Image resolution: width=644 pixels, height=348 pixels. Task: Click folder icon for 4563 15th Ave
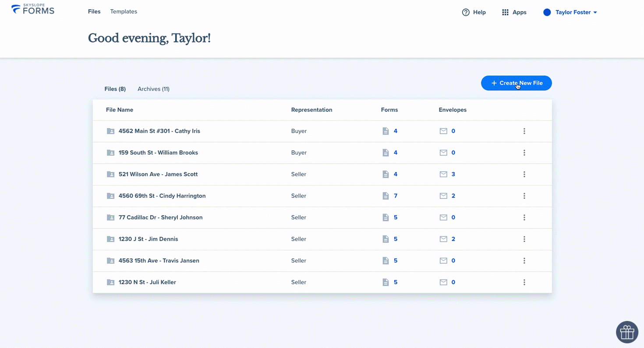coord(110,260)
